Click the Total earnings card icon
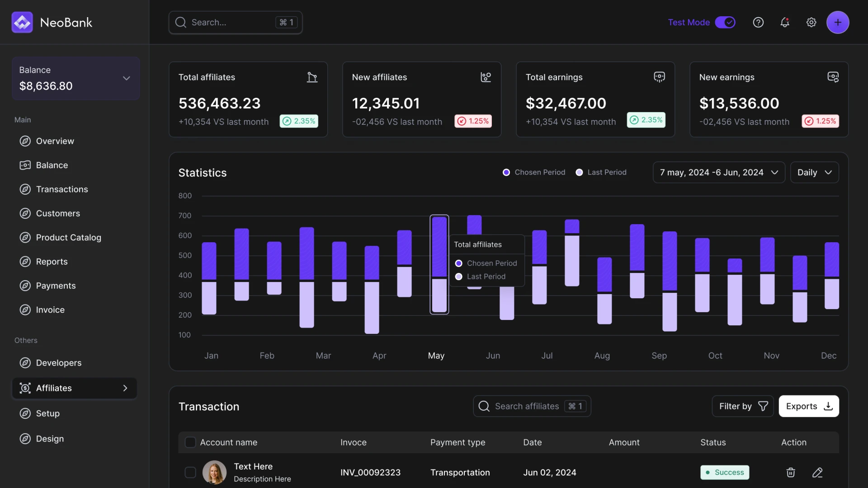Screen dimensions: 868x488 point(659,77)
